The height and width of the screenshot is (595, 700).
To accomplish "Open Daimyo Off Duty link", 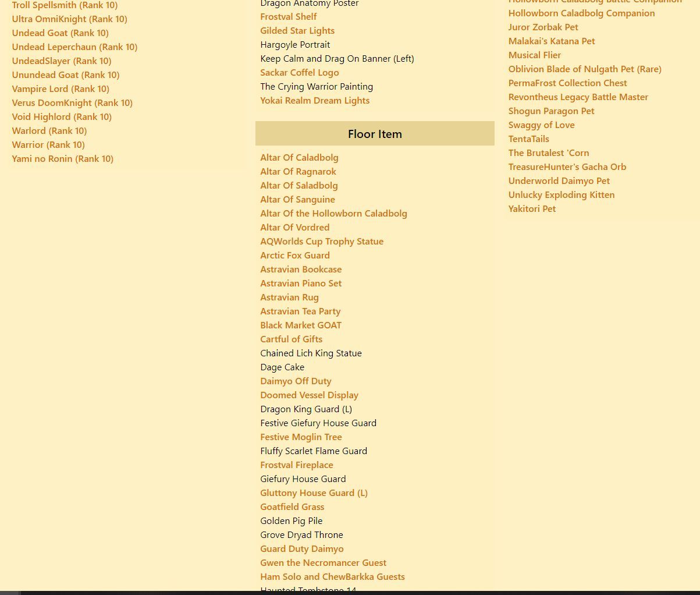I will pyautogui.click(x=296, y=381).
